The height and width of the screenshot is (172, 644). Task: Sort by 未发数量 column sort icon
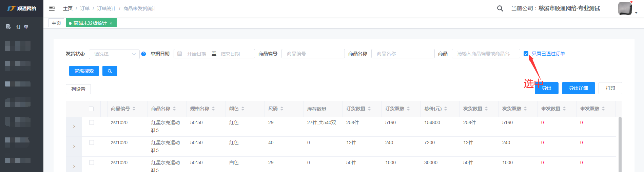(564, 109)
